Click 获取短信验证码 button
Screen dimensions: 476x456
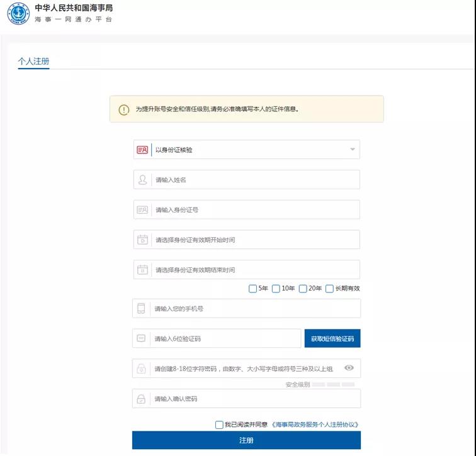point(332,338)
